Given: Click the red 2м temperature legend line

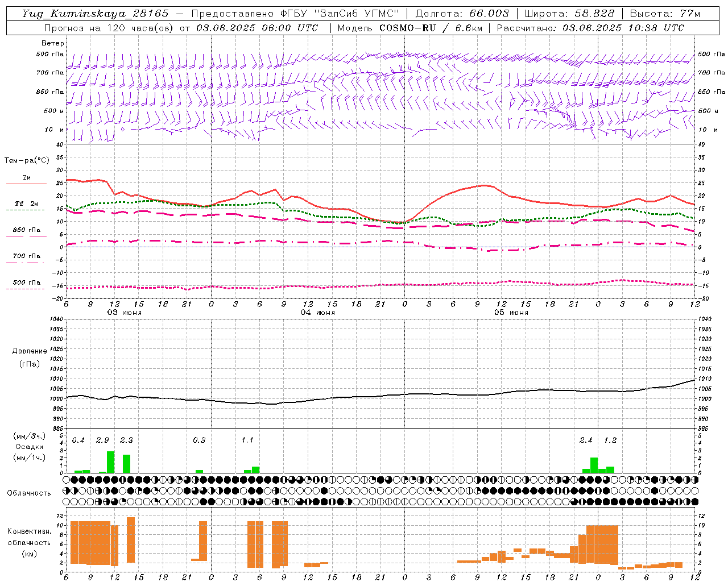Looking at the screenshot, I should click(26, 184).
